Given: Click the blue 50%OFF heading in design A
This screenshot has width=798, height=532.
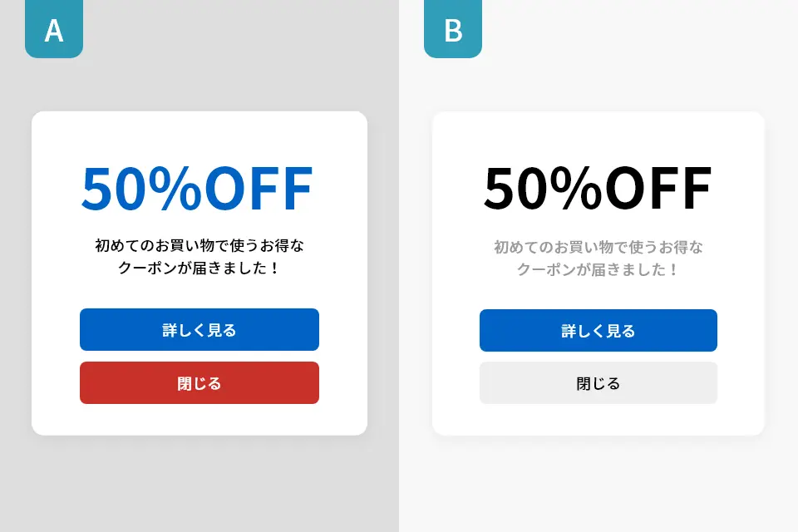Looking at the screenshot, I should (x=197, y=187).
